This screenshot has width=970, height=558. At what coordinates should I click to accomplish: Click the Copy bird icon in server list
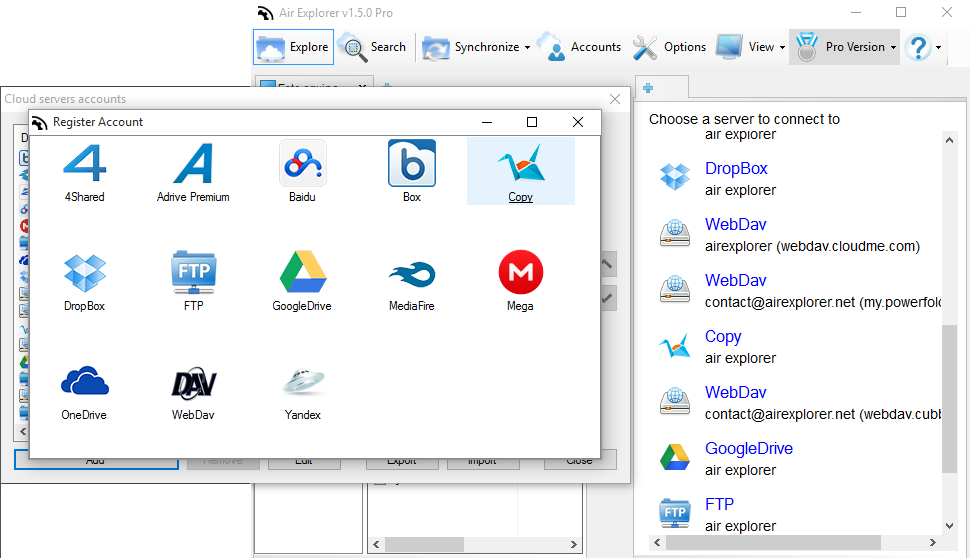[x=674, y=346]
